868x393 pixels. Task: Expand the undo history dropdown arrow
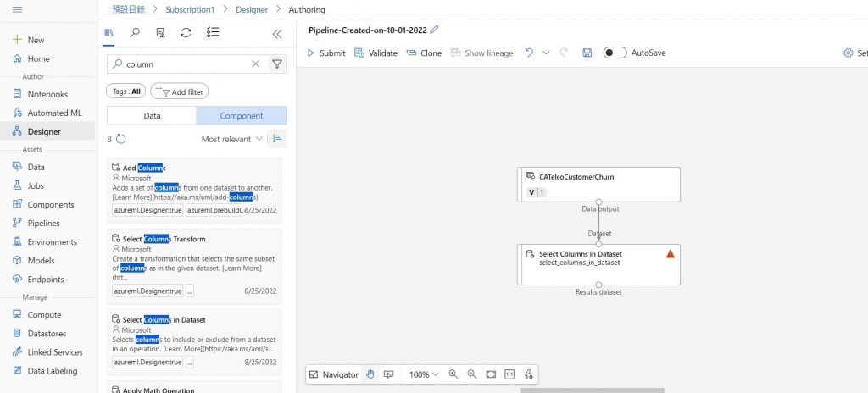(546, 53)
